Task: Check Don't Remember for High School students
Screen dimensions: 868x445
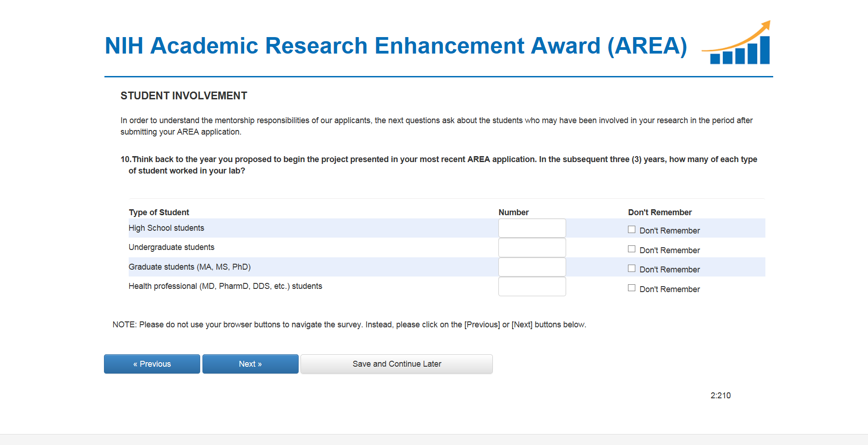Action: pos(632,230)
